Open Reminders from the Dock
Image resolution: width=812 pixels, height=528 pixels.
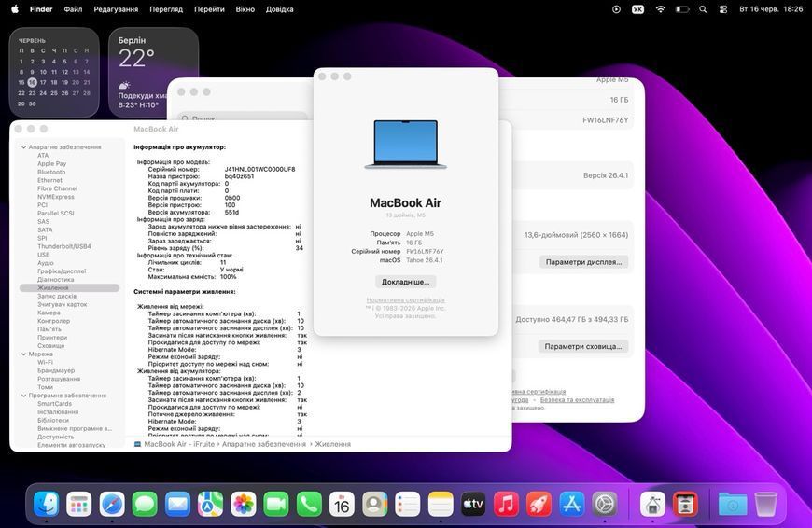[408, 504]
